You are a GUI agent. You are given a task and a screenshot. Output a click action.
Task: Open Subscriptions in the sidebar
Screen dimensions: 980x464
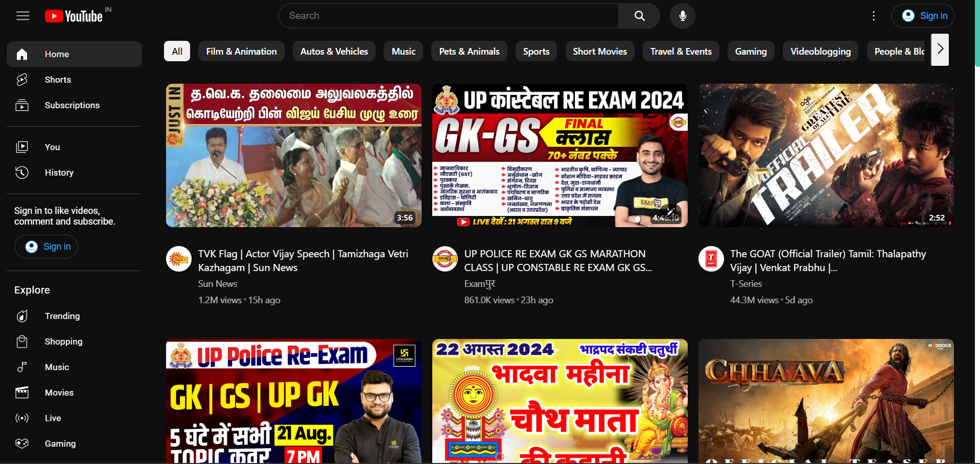[74, 105]
